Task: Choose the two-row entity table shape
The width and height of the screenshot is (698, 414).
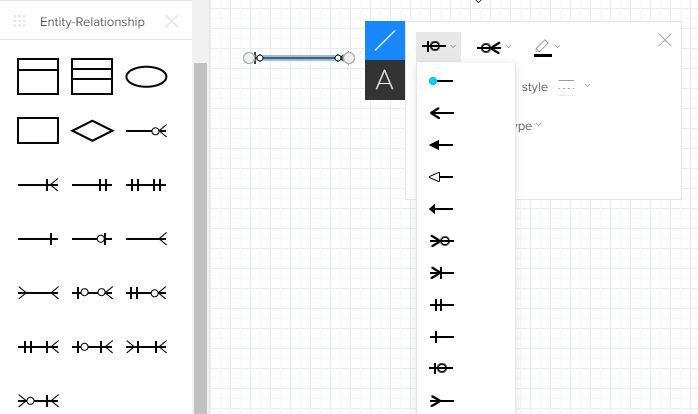Action: 38,76
